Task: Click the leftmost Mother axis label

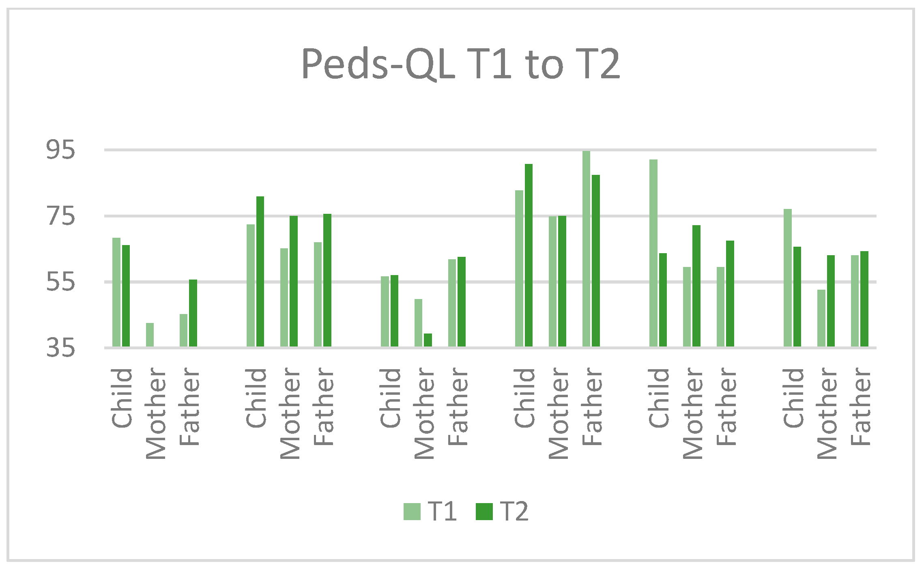Action: coord(156,413)
